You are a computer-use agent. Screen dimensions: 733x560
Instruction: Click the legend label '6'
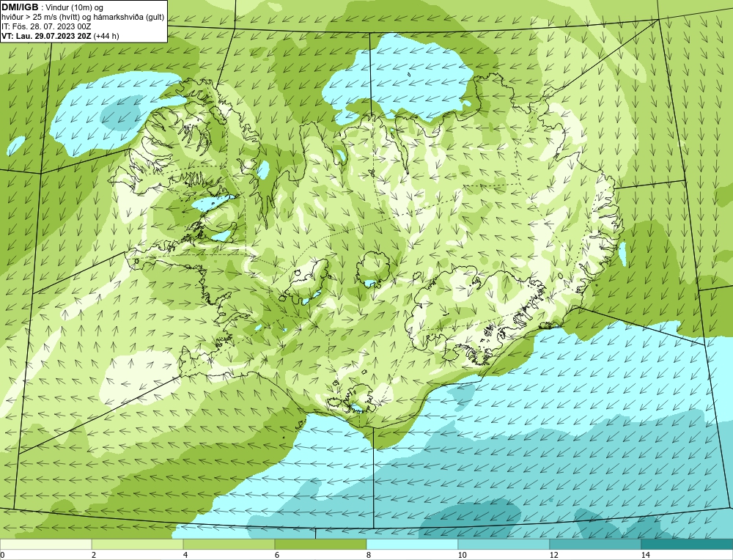pos(277,555)
